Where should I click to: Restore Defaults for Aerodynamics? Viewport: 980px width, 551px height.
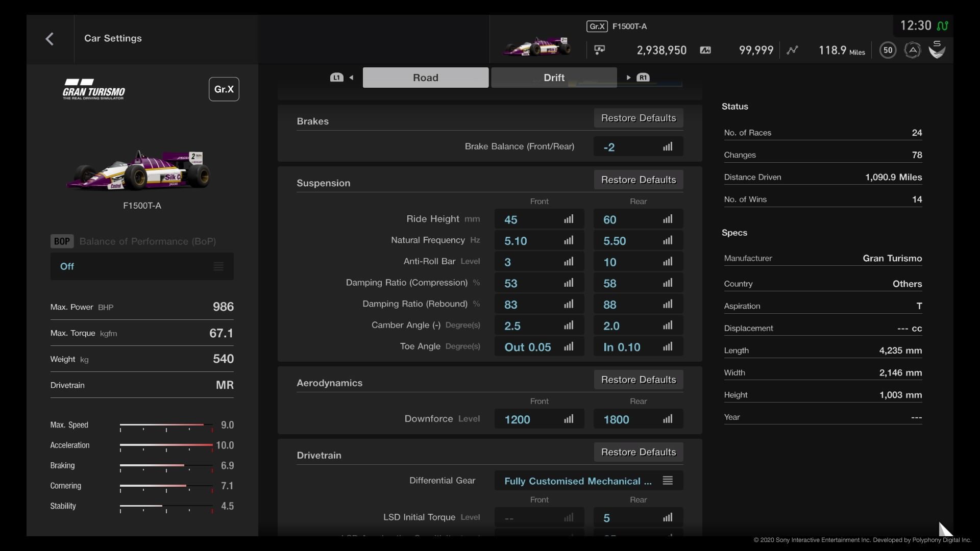pyautogui.click(x=639, y=380)
